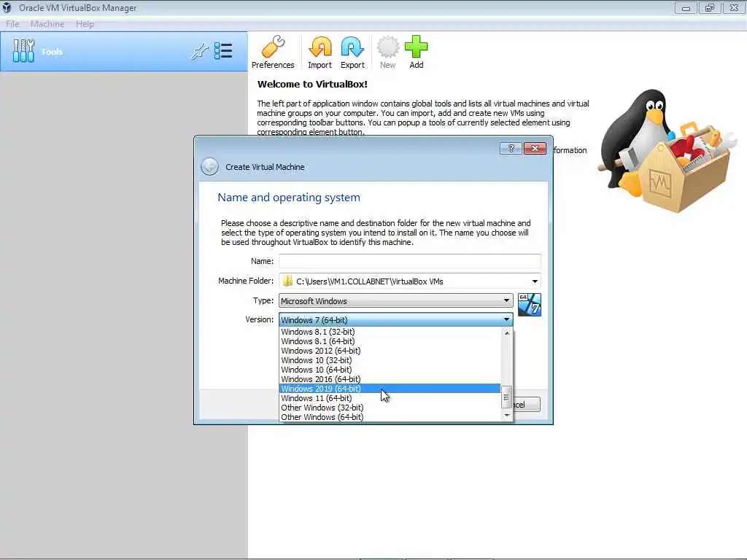The width and height of the screenshot is (747, 560).
Task: Open the File menu
Action: tap(12, 24)
